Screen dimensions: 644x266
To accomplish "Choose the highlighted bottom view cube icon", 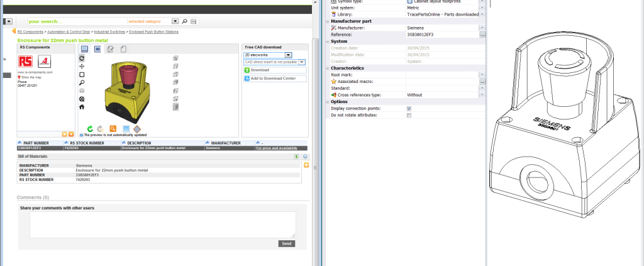I will (175, 107).
